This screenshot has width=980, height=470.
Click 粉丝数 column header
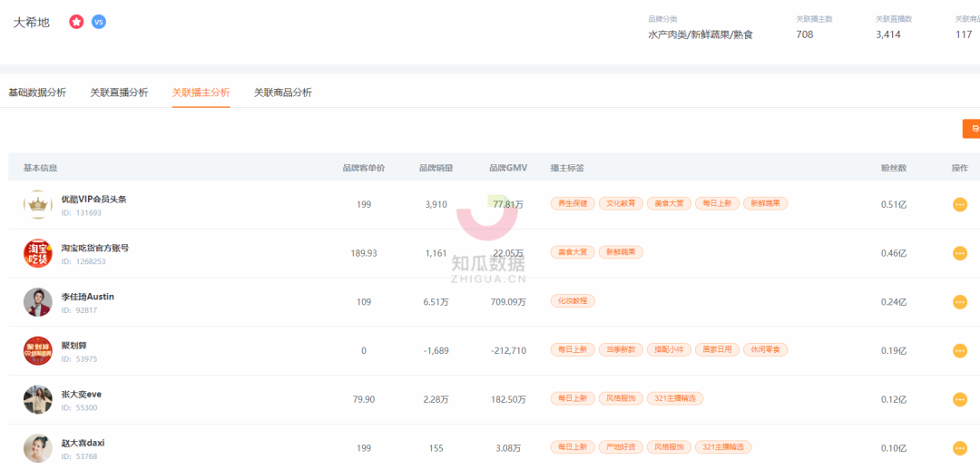[894, 168]
